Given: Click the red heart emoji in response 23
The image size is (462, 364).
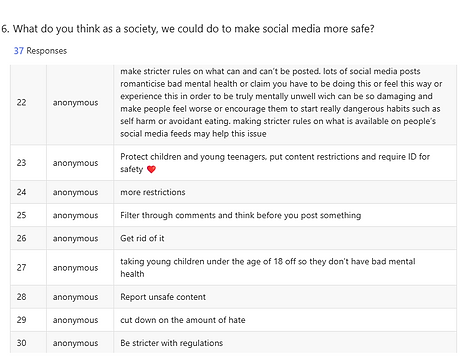Looking at the screenshot, I should [x=151, y=169].
